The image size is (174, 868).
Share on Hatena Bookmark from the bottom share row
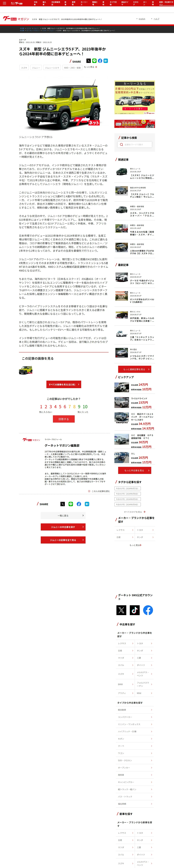[x=87, y=504]
